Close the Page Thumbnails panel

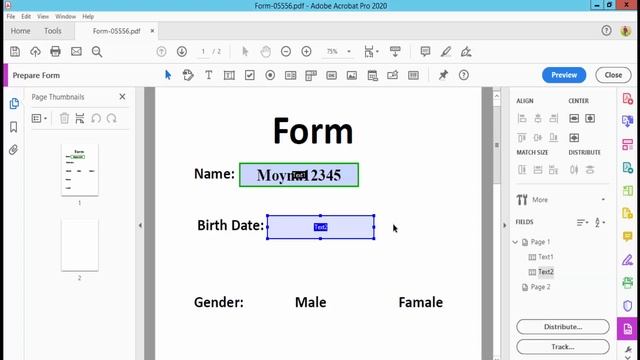coord(122,97)
